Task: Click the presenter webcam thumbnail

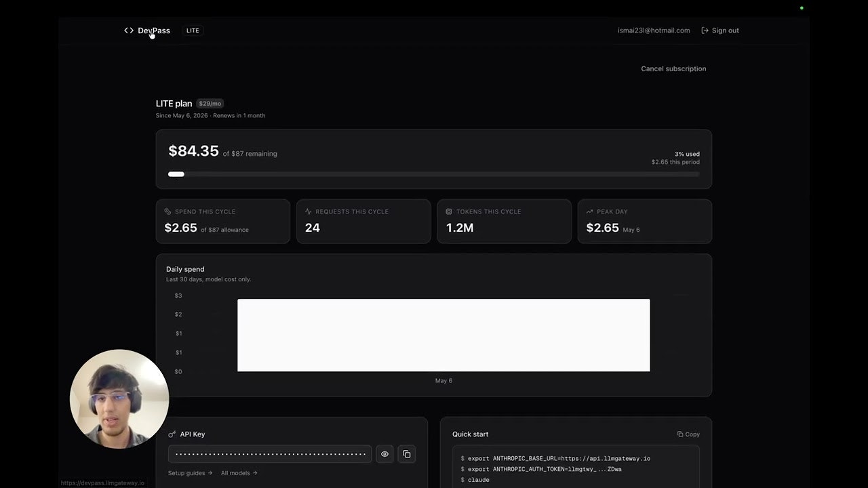Action: [119, 399]
